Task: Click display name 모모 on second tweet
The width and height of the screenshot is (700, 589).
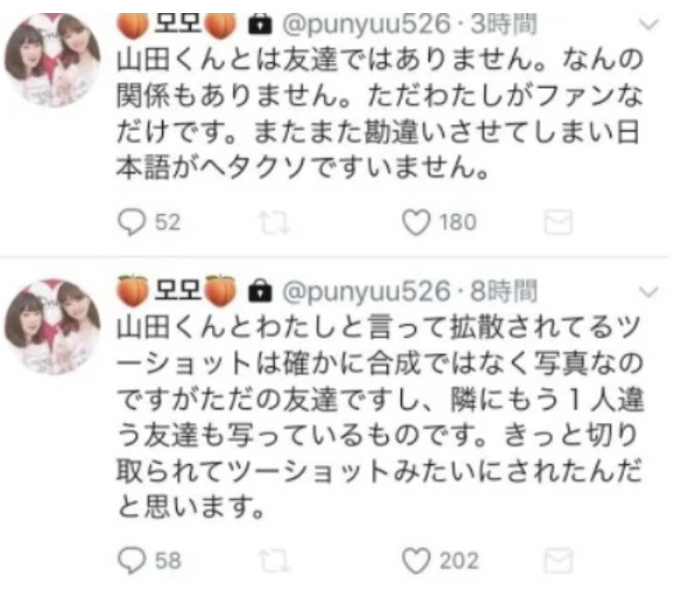Action: 177,291
